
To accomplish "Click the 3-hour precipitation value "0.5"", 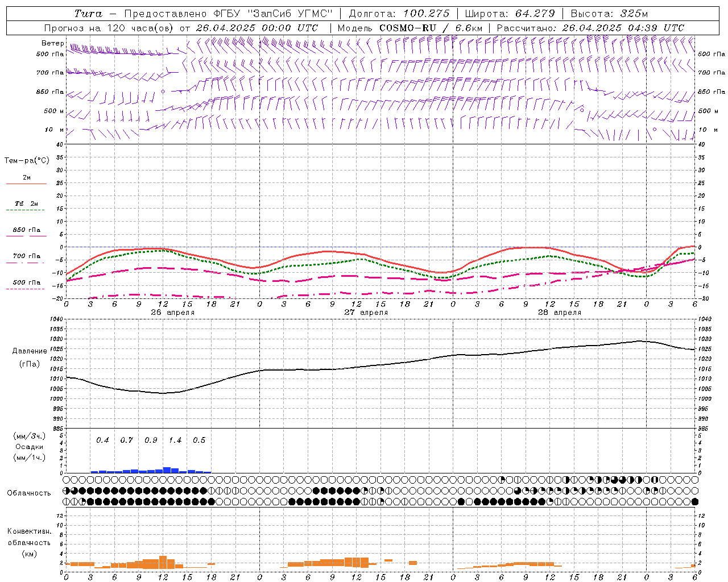I will pos(198,440).
